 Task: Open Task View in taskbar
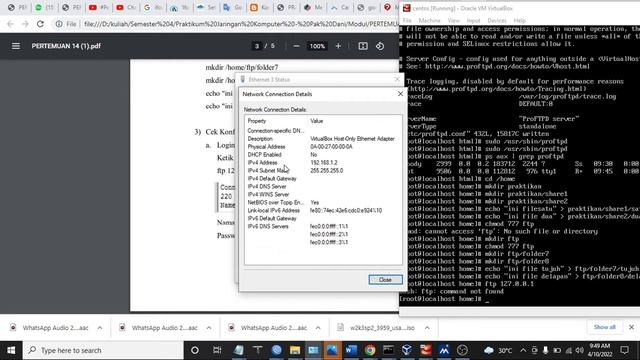click(217, 350)
